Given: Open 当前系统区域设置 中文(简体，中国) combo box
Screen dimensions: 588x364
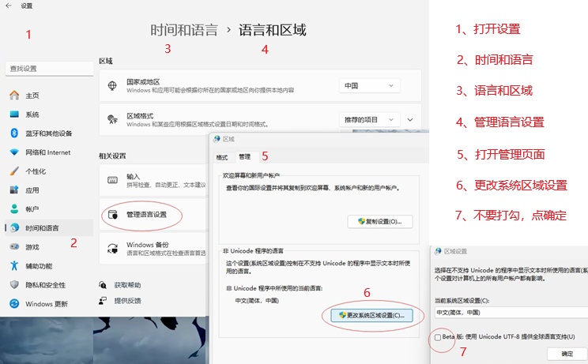Looking at the screenshot, I should (511, 313).
